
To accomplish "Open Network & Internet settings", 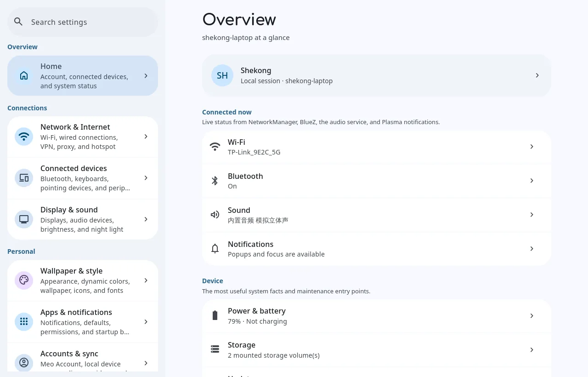I will [x=83, y=137].
